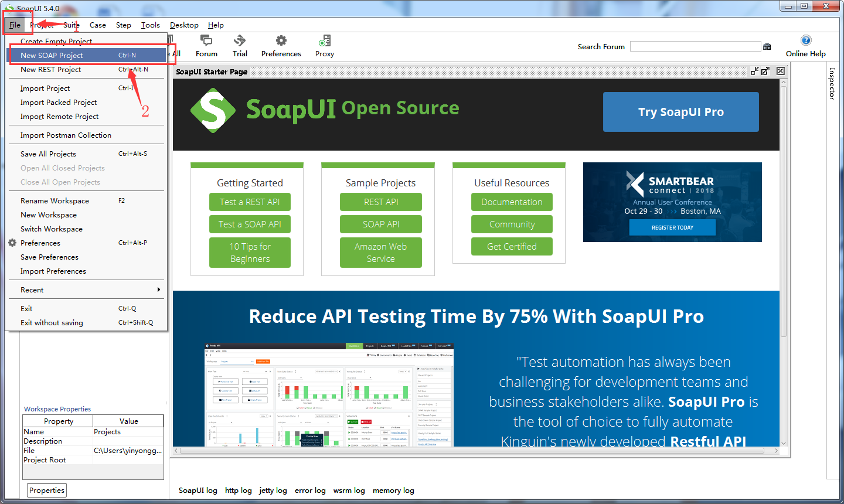Switch to the jetty log tab

pyautogui.click(x=273, y=491)
